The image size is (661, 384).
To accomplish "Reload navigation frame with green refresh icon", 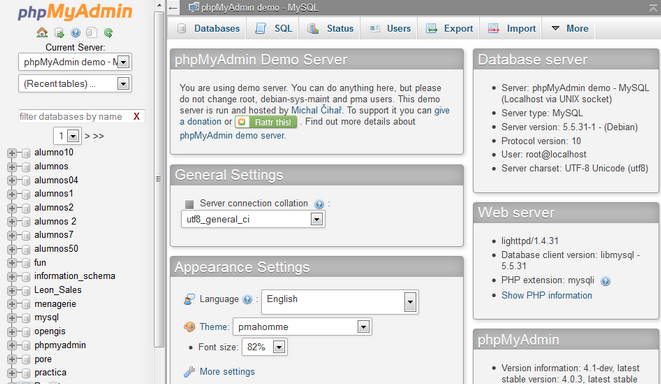I will tap(108, 32).
